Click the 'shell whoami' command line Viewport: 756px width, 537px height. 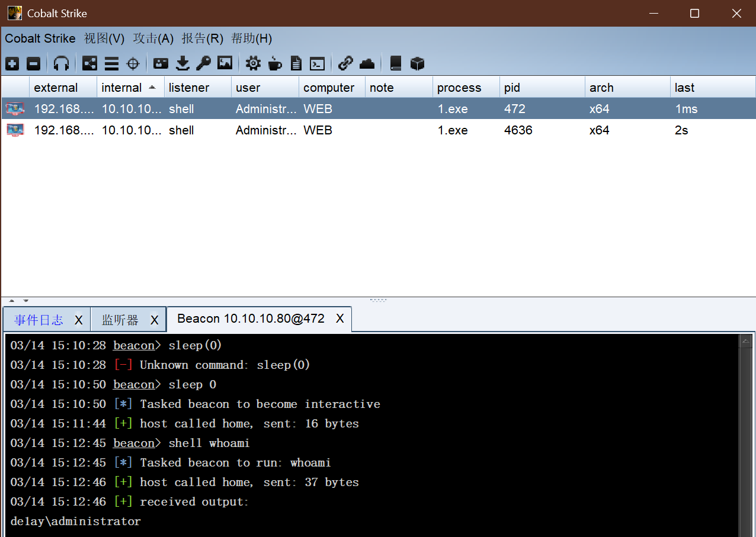130,443
